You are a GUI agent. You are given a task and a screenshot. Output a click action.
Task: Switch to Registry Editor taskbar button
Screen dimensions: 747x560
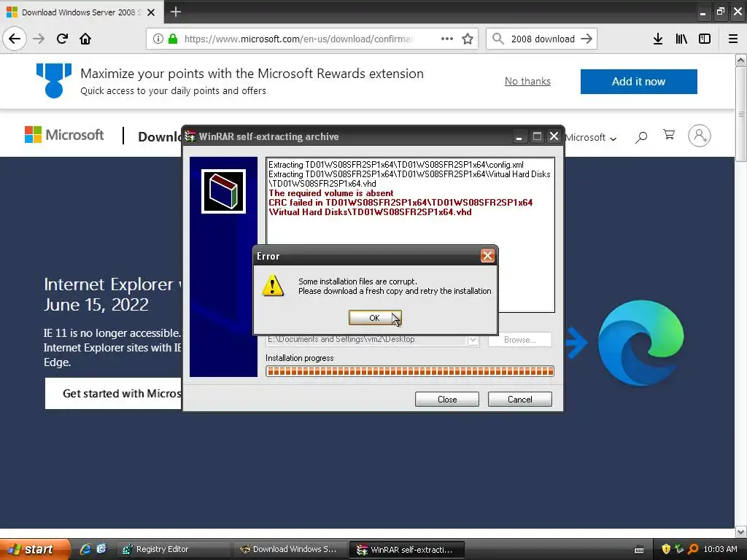pos(173,550)
